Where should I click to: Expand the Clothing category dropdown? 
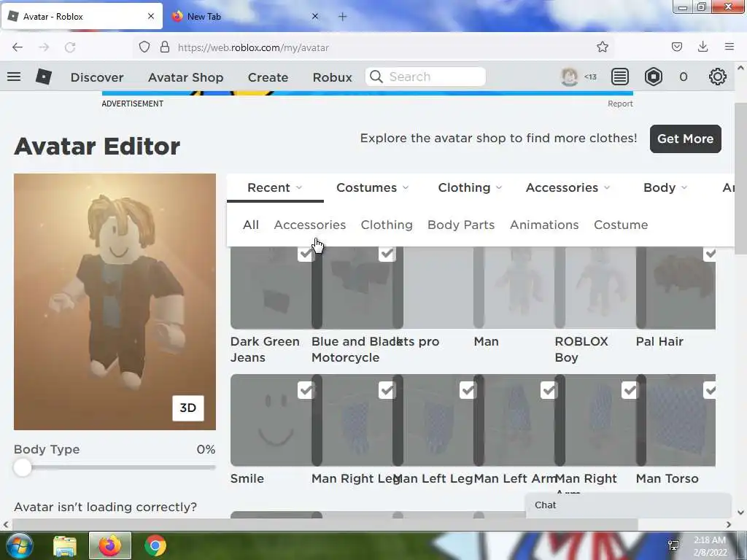(470, 187)
